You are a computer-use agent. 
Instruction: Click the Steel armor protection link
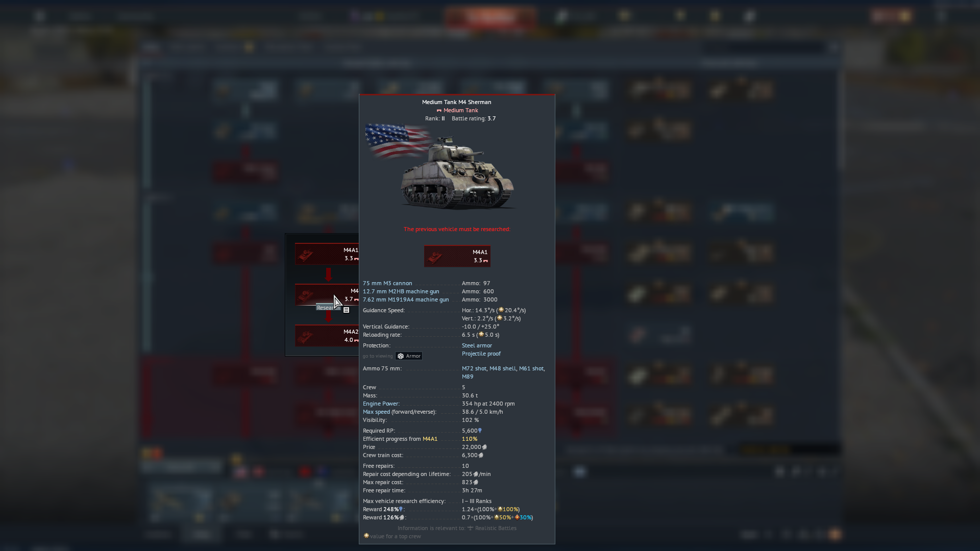[x=477, y=345]
